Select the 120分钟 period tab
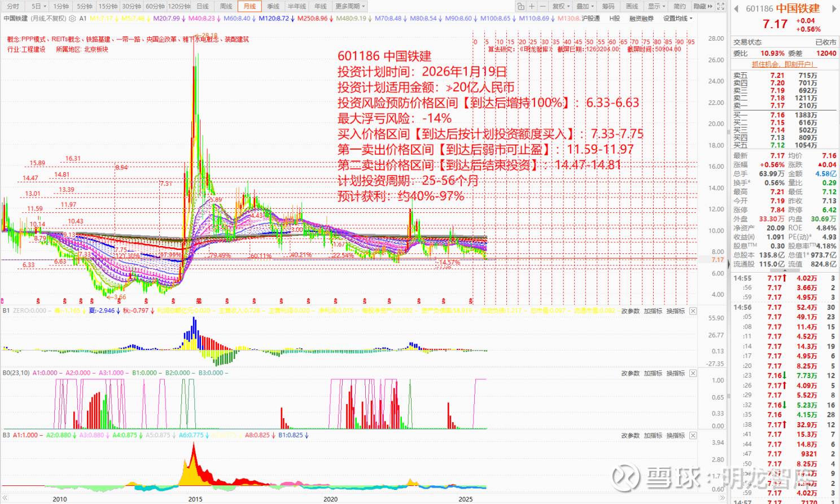Viewport: 840px width, 504px height. click(180, 6)
